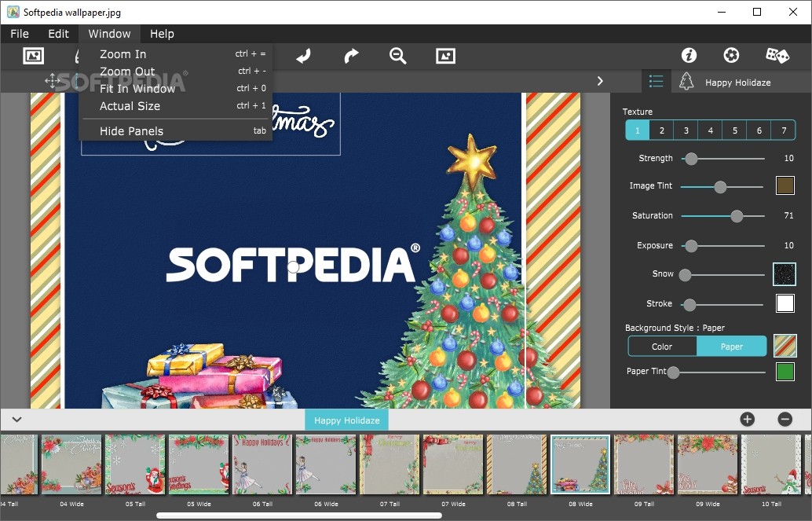Click the support lifebuoy icon
The width and height of the screenshot is (812, 521).
click(x=731, y=55)
